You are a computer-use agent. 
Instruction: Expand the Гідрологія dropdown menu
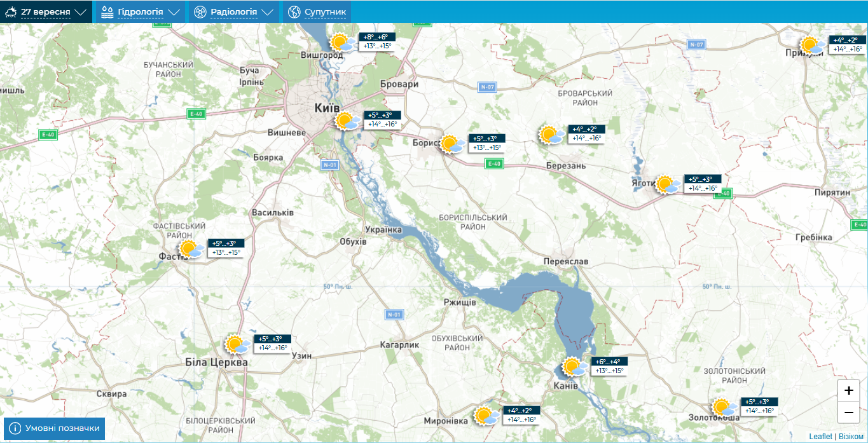140,12
